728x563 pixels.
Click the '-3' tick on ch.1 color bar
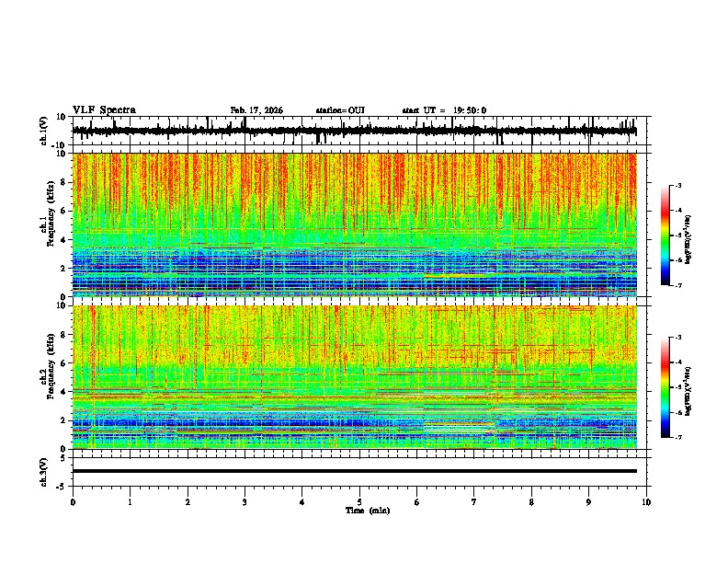click(678, 186)
